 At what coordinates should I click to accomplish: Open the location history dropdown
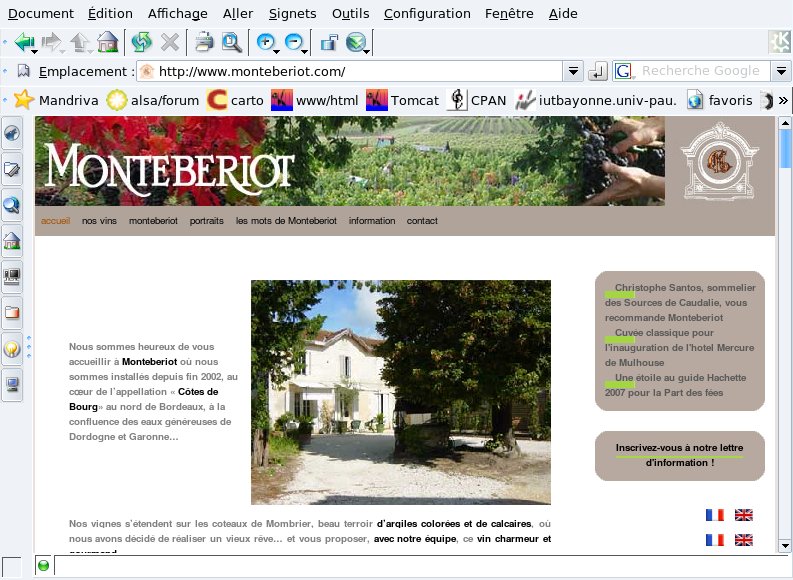point(573,71)
